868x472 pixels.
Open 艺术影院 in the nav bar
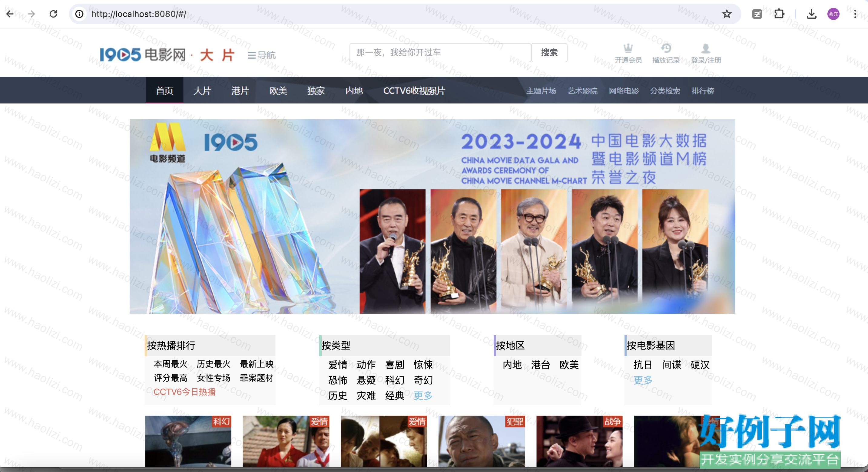pyautogui.click(x=583, y=91)
